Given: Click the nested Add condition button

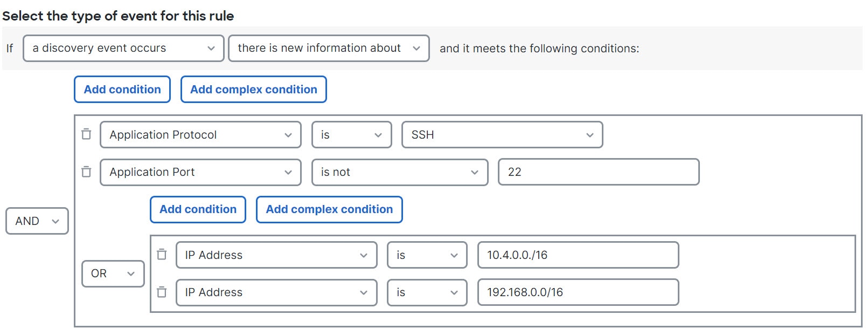Looking at the screenshot, I should point(198,209).
